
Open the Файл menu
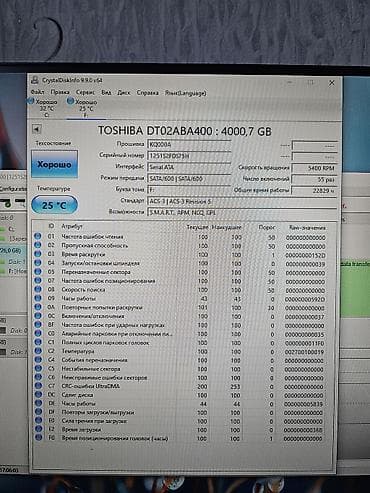click(37, 92)
